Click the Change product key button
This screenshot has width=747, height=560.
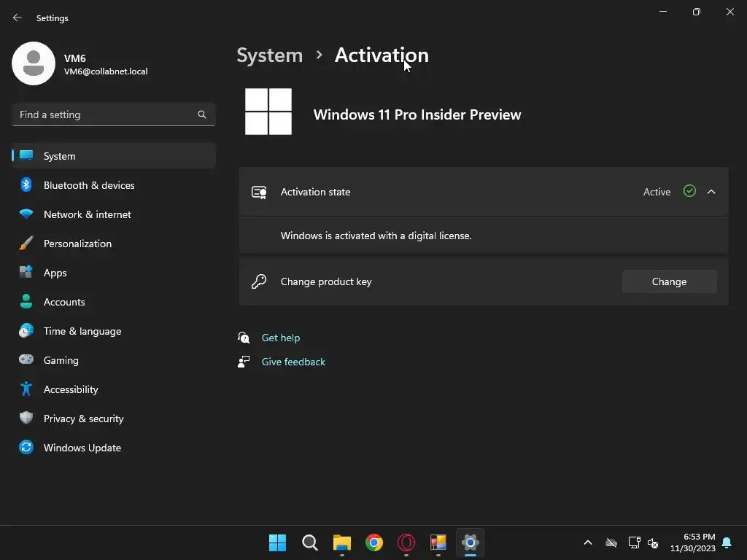click(x=670, y=281)
